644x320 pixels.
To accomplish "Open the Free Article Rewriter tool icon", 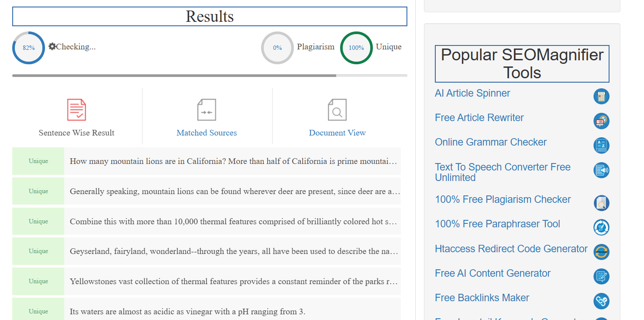I will click(601, 121).
